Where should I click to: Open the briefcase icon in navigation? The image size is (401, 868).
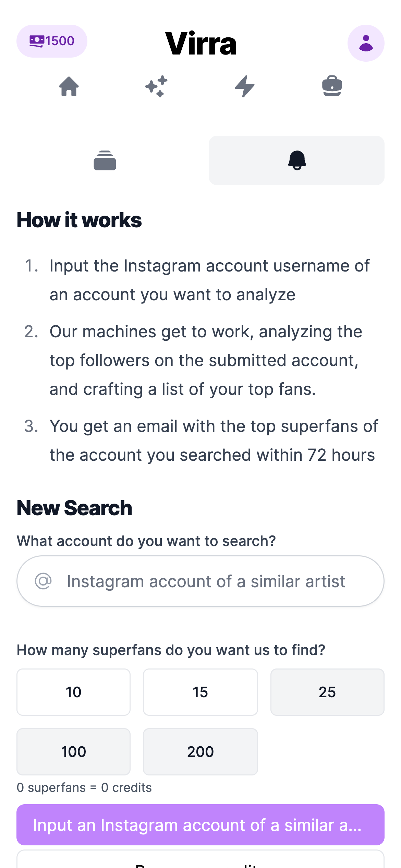332,86
